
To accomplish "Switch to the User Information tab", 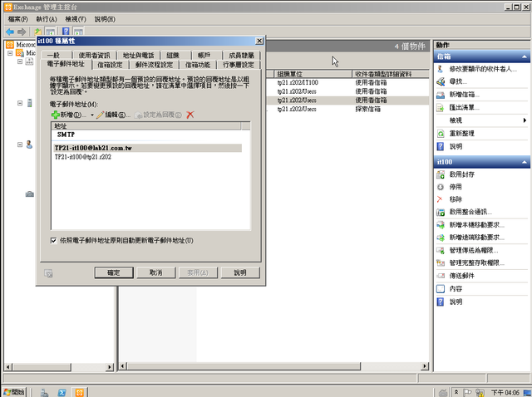I will click(x=94, y=56).
